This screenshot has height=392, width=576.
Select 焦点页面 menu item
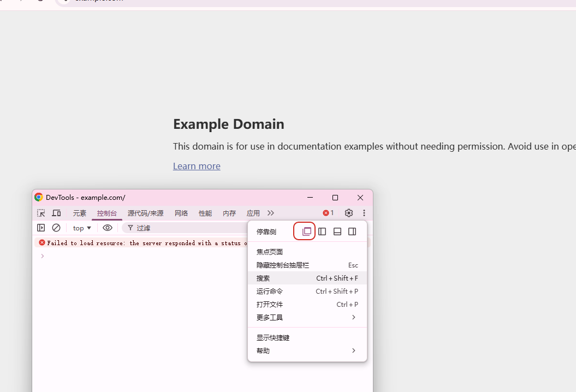307,252
